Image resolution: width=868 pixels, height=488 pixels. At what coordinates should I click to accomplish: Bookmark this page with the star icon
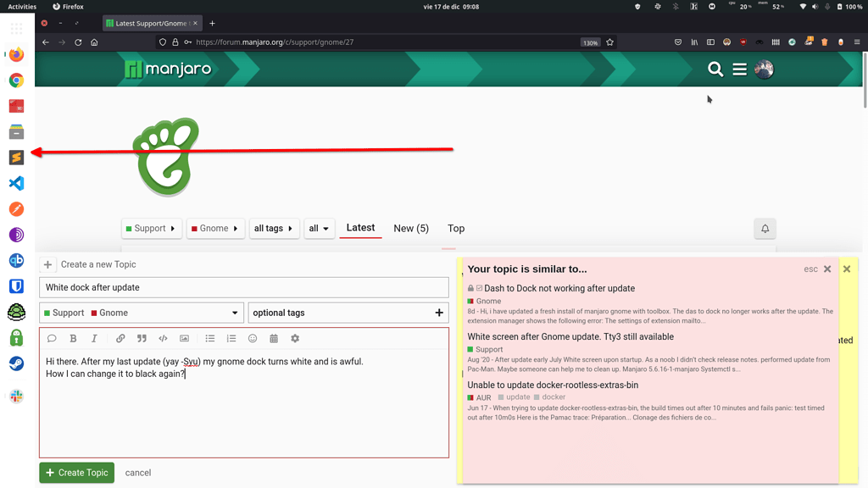click(609, 42)
